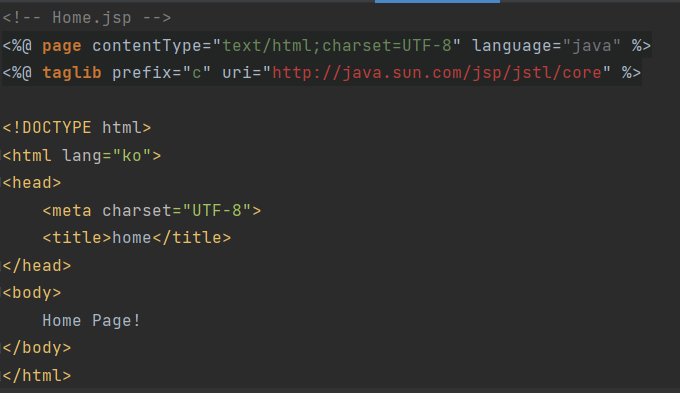Screen dimensions: 680x393
Task: Click the closing %> of the taglib directive
Action: click(x=631, y=72)
